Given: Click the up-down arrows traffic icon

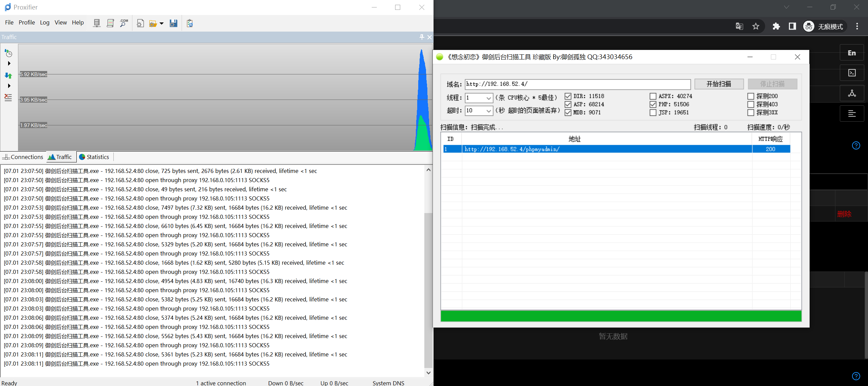Looking at the screenshot, I should click(8, 75).
